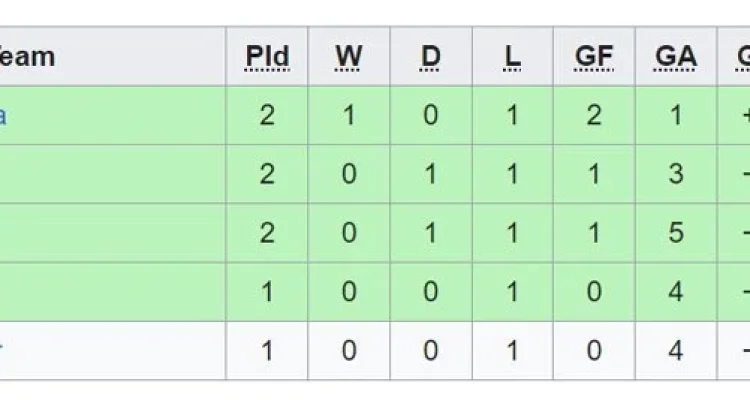The image size is (750, 400).
Task: Select first row's GF value 2
Action: coord(594,115)
